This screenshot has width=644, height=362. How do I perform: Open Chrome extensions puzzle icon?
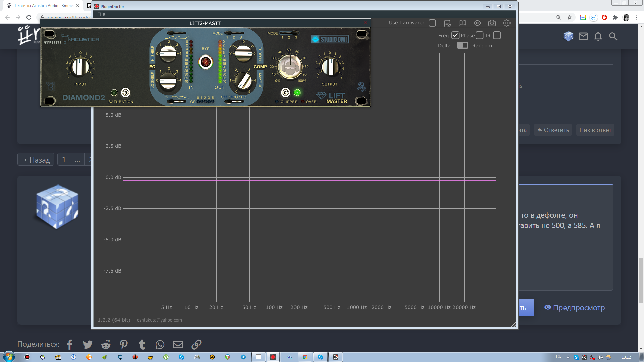tap(615, 17)
